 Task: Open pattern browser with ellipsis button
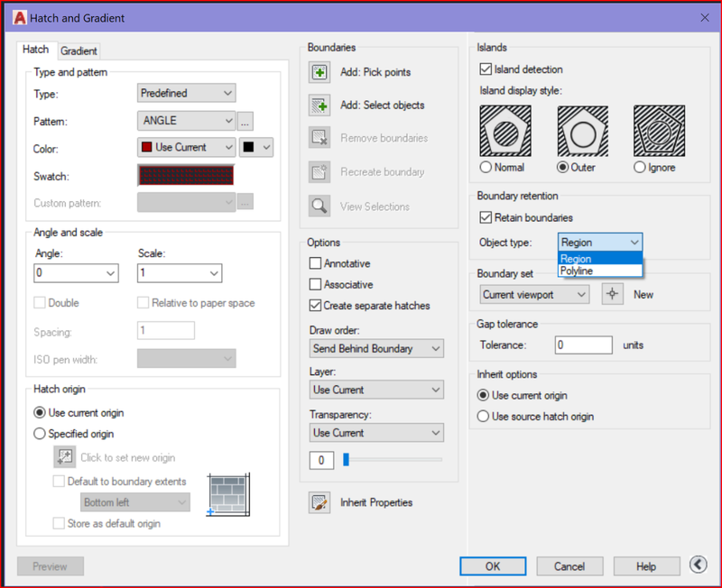[245, 121]
